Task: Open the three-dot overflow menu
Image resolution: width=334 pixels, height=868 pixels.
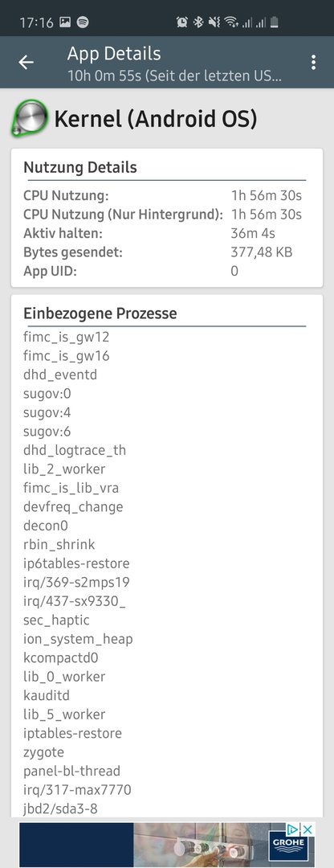Action: pos(314,62)
